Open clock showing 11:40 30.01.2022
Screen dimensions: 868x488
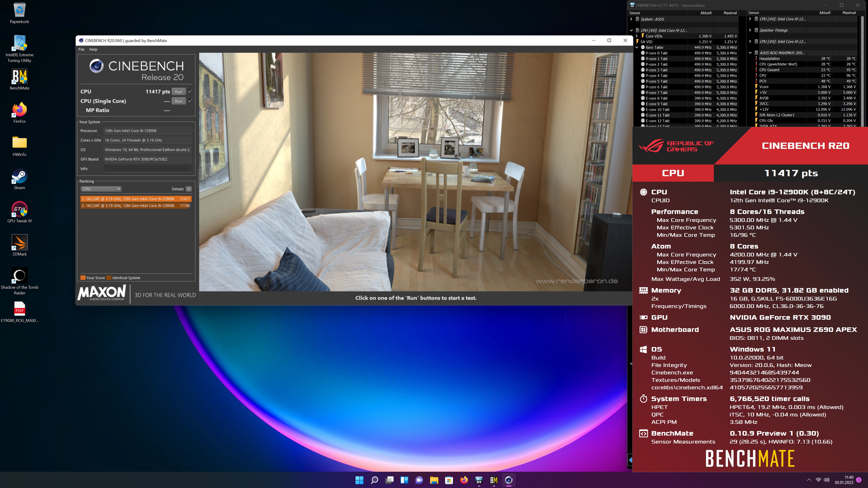point(844,480)
